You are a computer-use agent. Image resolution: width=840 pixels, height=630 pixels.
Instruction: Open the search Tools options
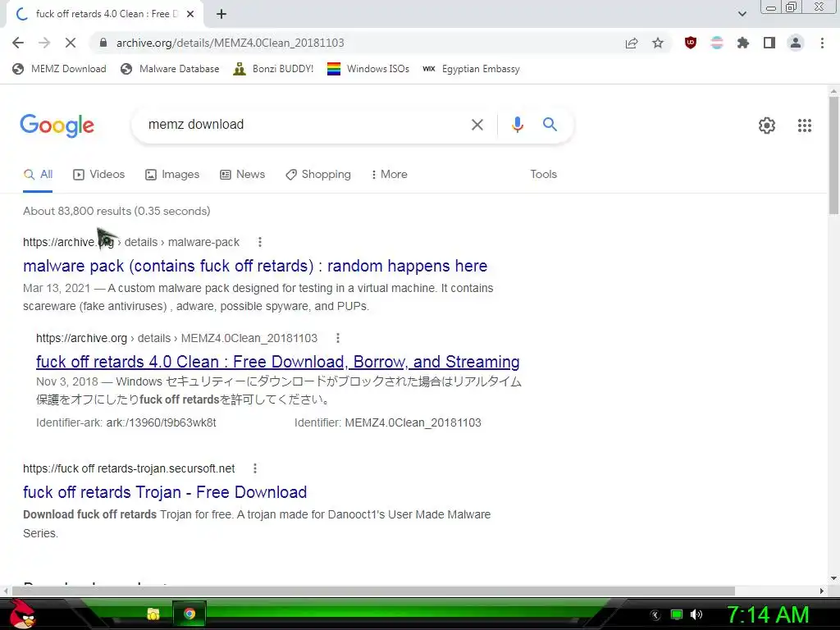click(543, 175)
